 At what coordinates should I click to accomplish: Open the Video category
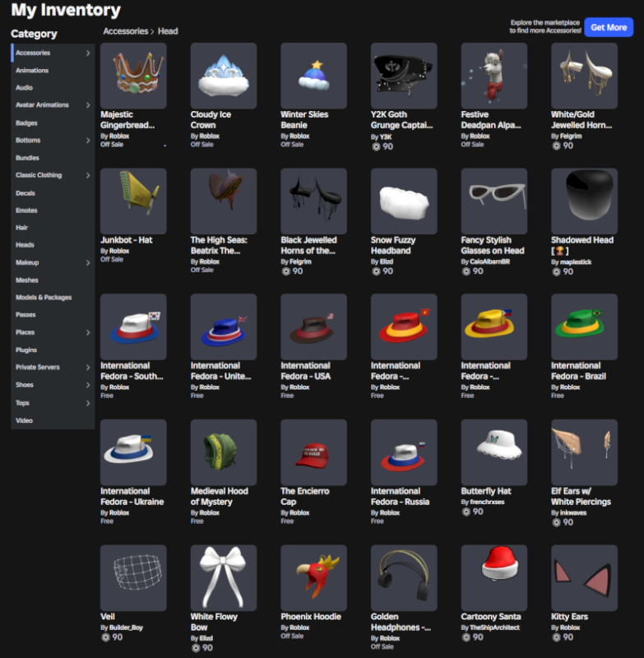53,420
